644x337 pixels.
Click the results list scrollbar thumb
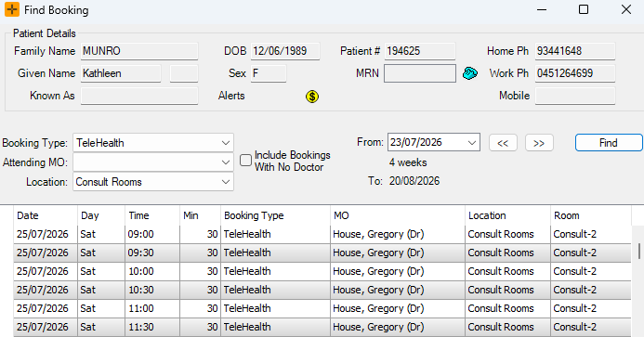pyautogui.click(x=639, y=251)
